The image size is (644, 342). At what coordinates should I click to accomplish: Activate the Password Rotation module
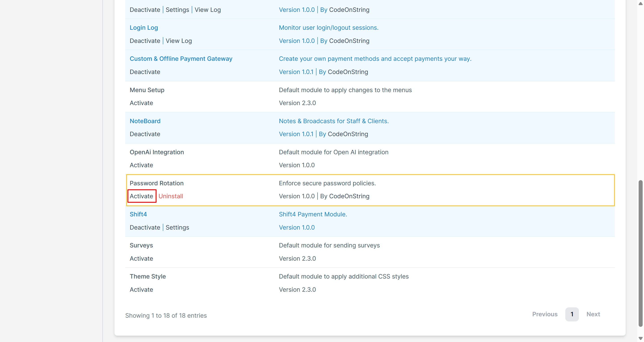[141, 196]
